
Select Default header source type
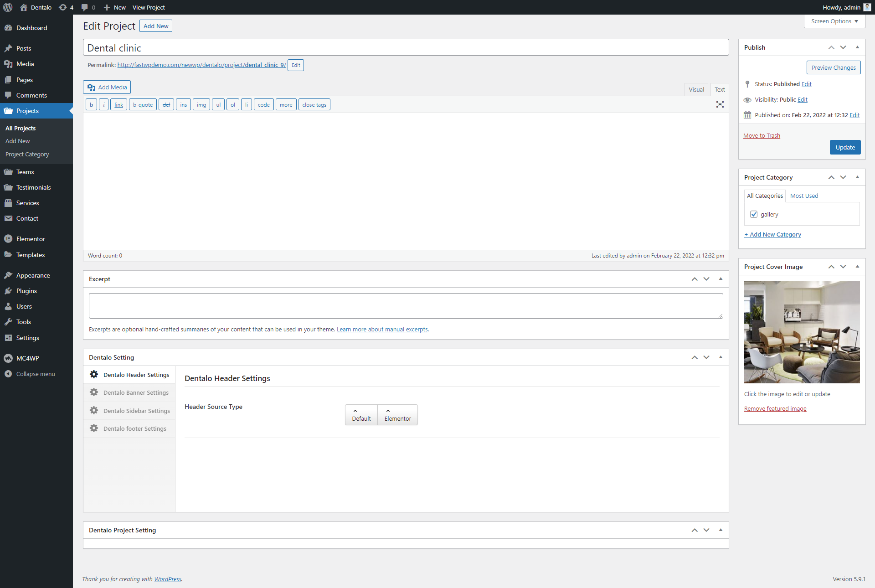click(361, 415)
